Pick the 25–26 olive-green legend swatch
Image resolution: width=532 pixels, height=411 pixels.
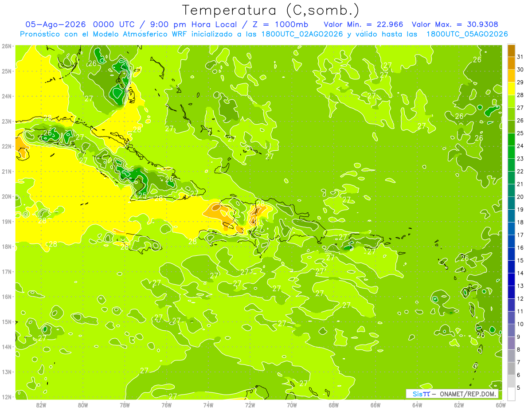pyautogui.click(x=511, y=127)
